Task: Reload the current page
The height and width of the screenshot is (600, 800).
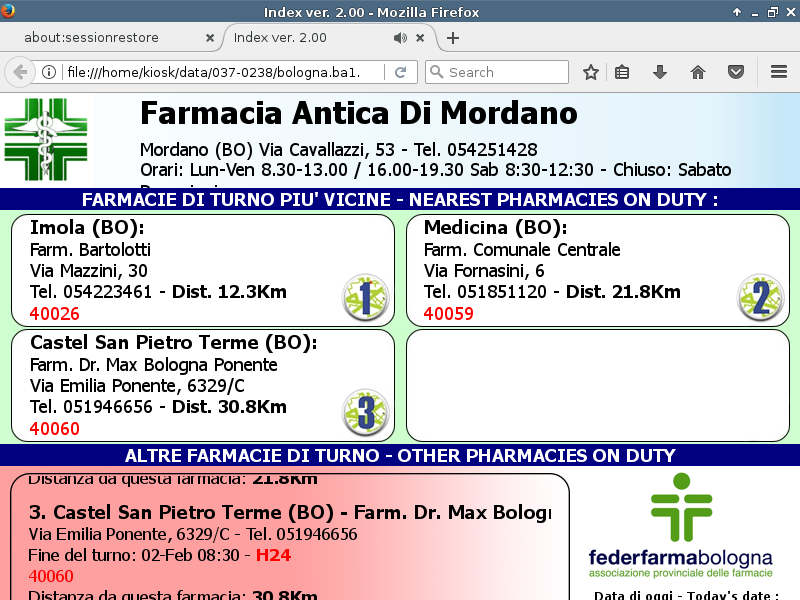Action: point(400,72)
